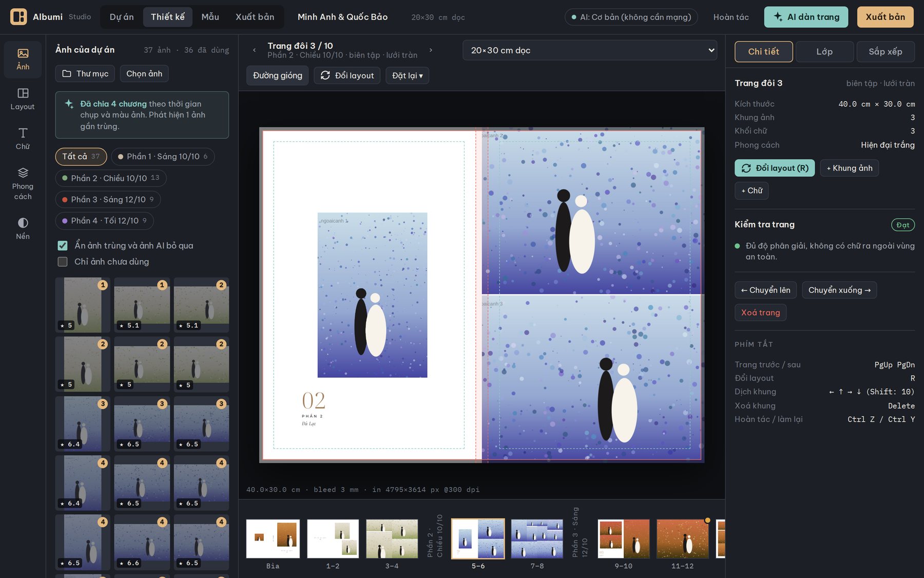
Task: Filter photos by Phần 3 · Sáng 12/10
Action: tap(108, 199)
